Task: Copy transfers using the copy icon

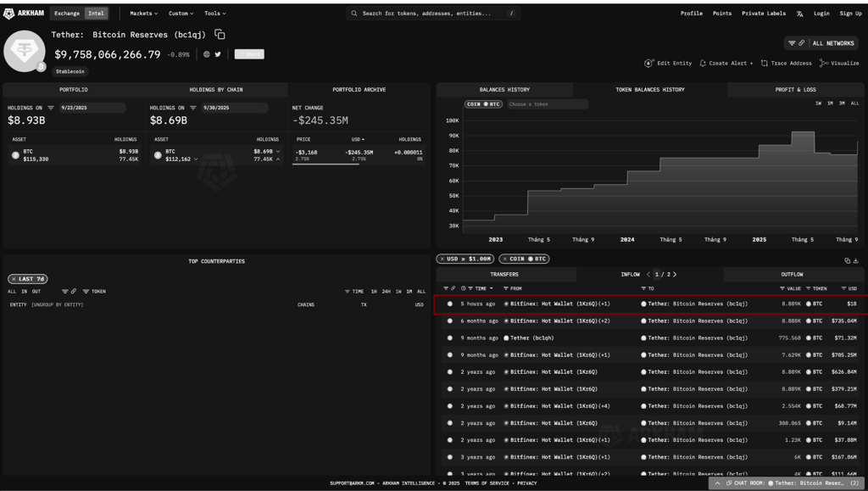Action: point(847,260)
